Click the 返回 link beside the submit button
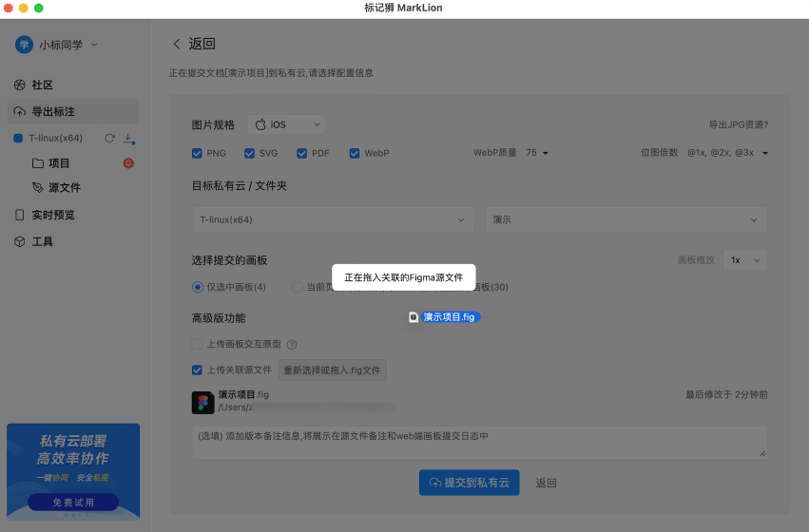 tap(546, 483)
